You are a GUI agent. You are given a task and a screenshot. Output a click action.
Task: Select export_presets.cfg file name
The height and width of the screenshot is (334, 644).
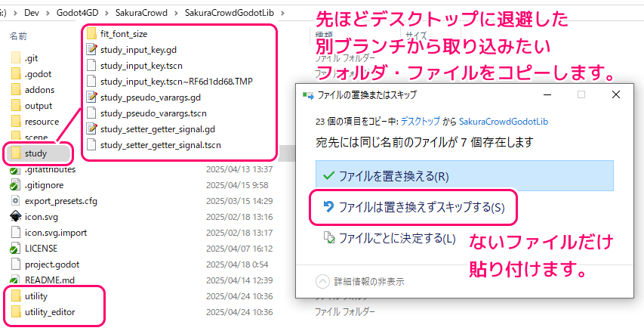click(x=61, y=201)
